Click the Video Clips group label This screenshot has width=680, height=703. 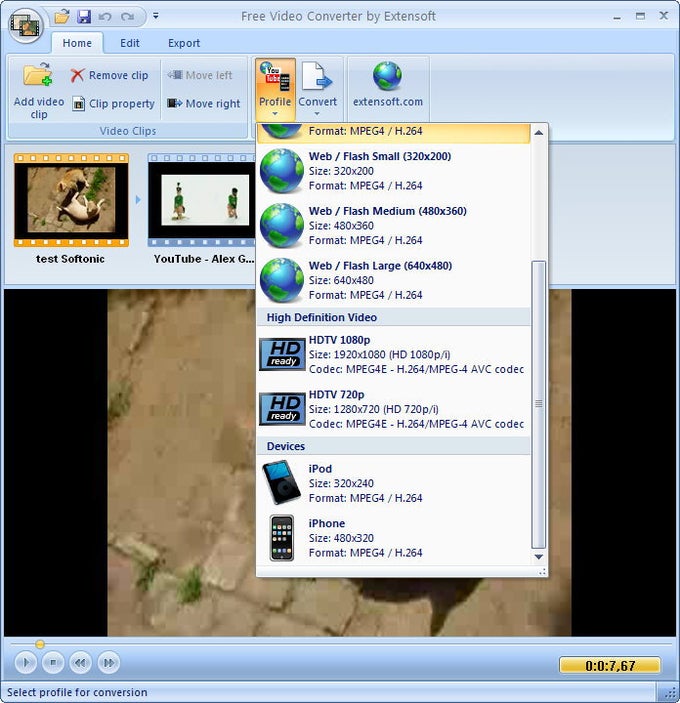pyautogui.click(x=128, y=131)
